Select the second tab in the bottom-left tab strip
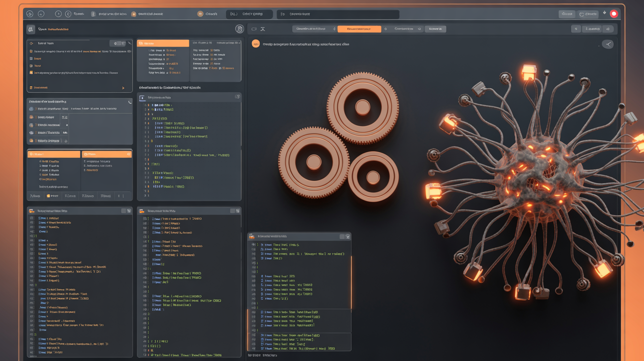This screenshot has height=361, width=644. (x=52, y=196)
